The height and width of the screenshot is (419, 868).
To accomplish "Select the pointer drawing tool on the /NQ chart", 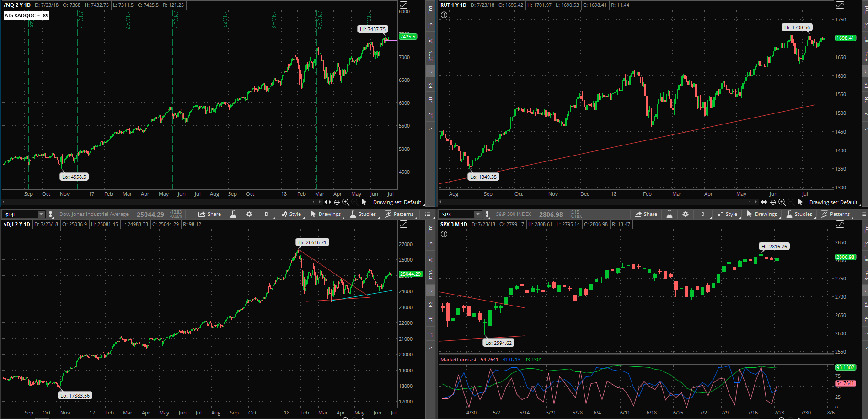I will 364,202.
